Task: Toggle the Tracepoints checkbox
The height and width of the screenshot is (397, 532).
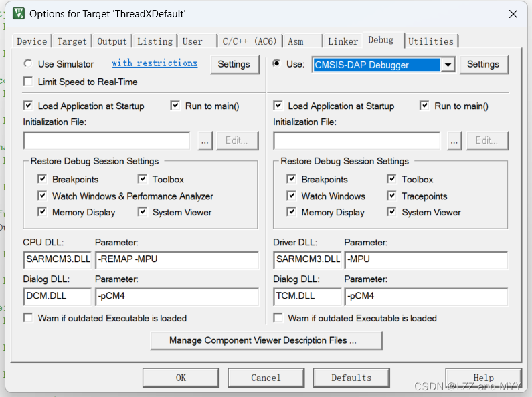Action: [392, 195]
